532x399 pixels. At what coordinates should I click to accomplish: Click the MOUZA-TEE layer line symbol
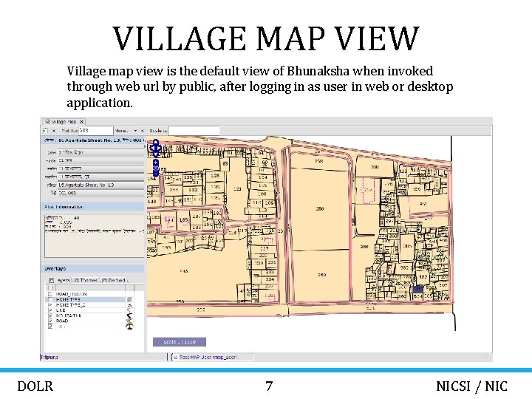click(x=129, y=316)
